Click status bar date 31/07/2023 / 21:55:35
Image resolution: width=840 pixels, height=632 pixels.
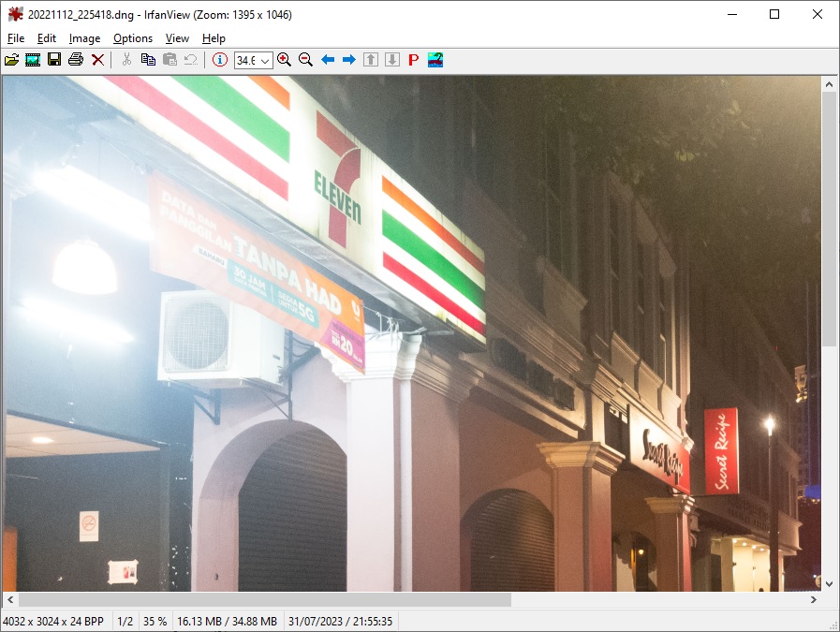340,622
